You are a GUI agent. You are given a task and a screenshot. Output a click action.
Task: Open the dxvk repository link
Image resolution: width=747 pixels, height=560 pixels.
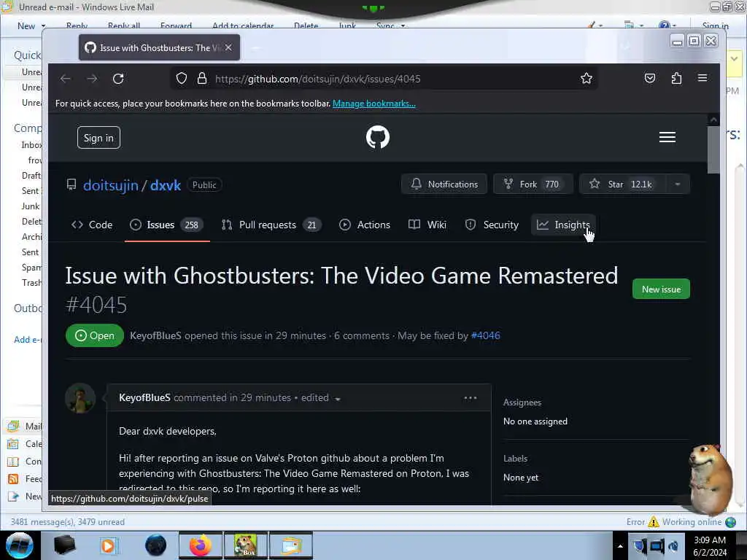click(166, 185)
